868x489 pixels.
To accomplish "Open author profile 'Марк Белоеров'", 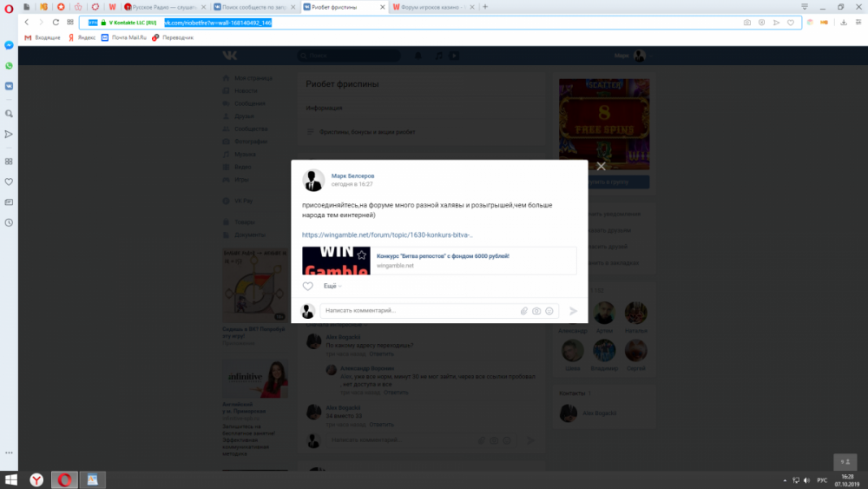I will 353,175.
